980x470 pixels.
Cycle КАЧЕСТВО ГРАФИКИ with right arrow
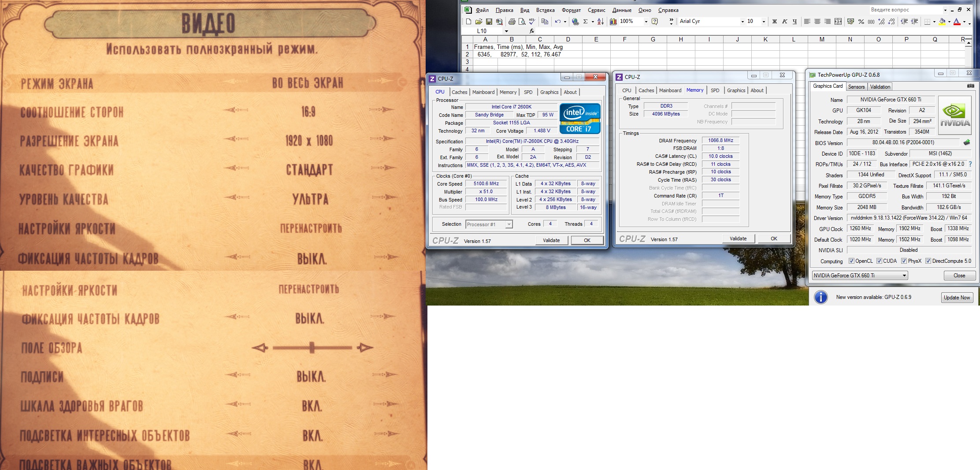(x=382, y=168)
